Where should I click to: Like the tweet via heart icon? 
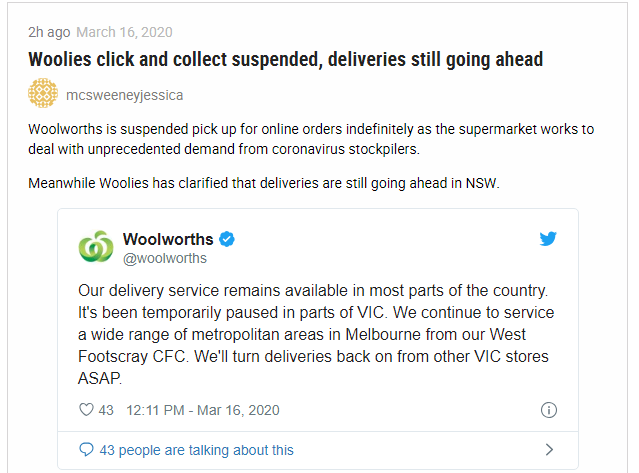pos(86,409)
